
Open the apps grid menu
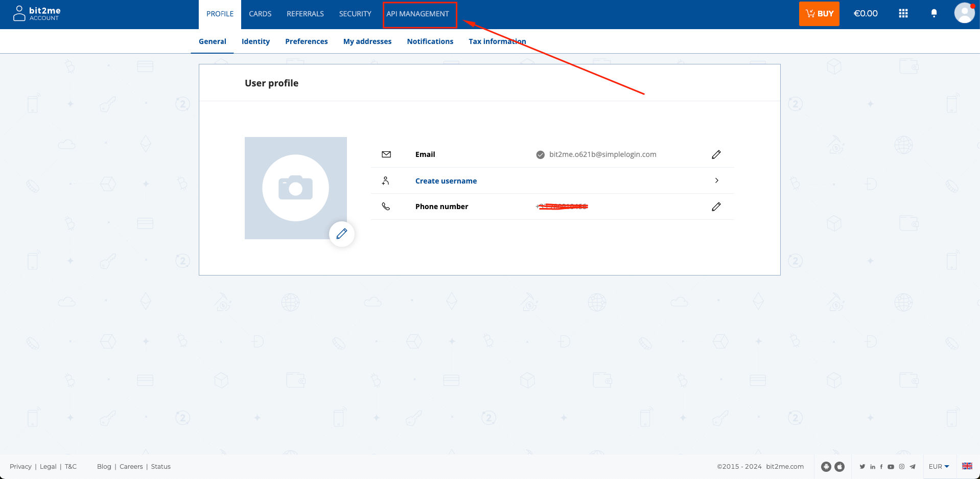903,14
